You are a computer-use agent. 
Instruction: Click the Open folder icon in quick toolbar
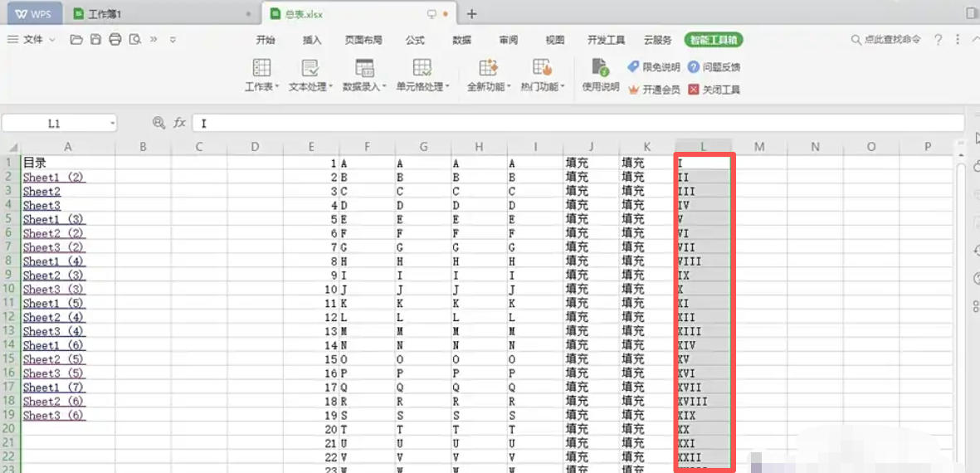click(76, 39)
